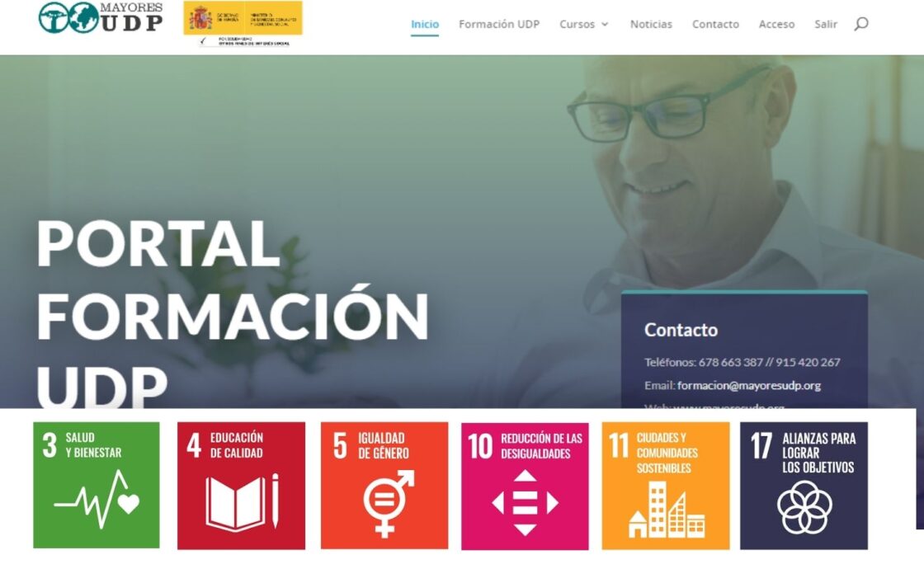Open the Noticias page
The height and width of the screenshot is (564, 924).
click(x=651, y=24)
